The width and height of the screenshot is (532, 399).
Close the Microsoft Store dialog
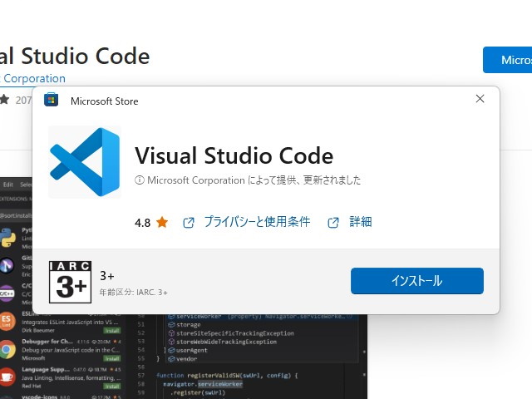480,99
